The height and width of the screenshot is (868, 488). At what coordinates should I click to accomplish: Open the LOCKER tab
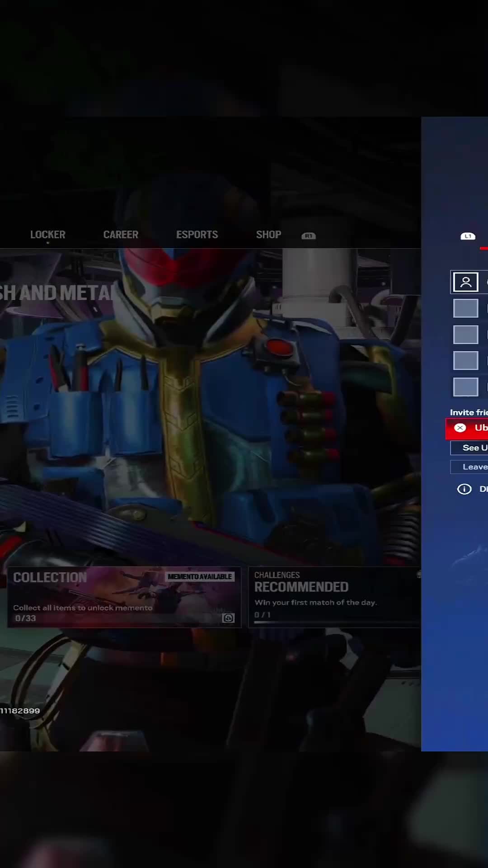click(48, 235)
